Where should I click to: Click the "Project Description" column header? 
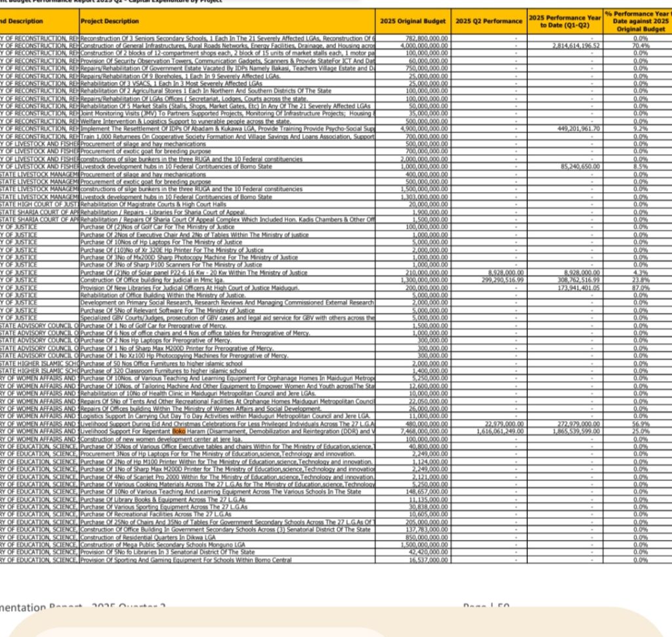click(227, 21)
